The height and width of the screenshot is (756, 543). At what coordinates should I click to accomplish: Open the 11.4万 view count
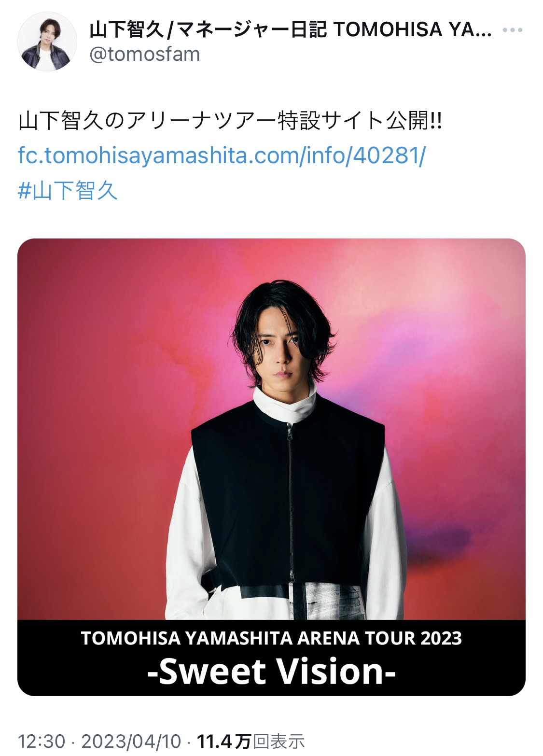(225, 741)
